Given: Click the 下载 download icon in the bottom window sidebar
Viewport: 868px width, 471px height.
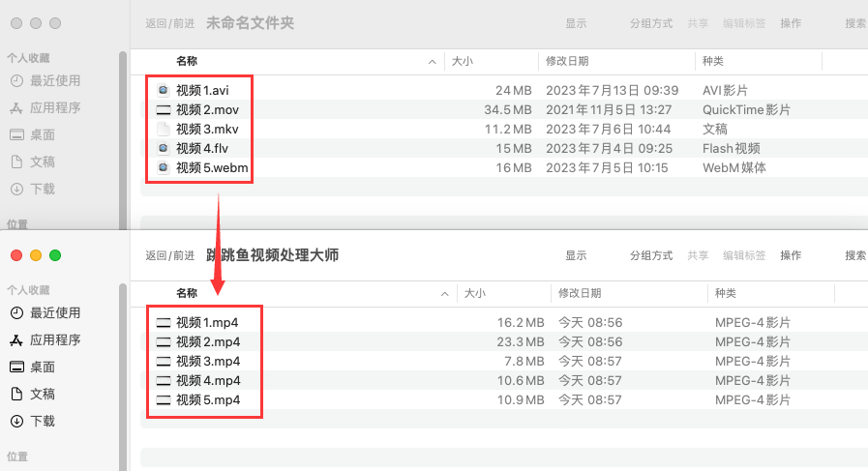Looking at the screenshot, I should pos(16,421).
